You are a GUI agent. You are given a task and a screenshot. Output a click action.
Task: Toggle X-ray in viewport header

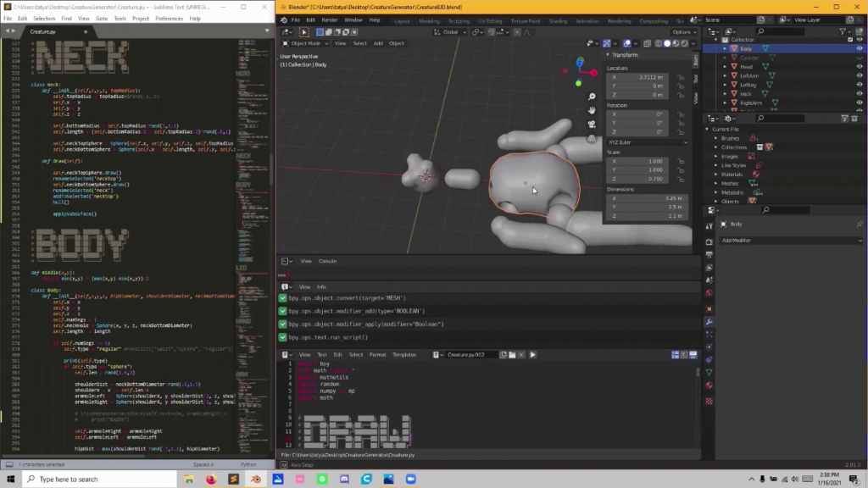pos(647,43)
